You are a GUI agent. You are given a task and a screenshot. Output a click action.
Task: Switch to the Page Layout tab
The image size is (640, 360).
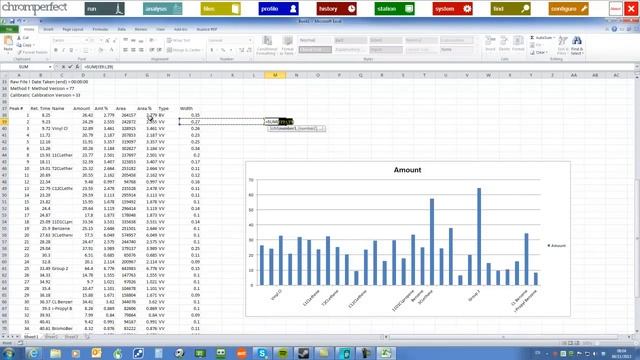tap(73, 29)
